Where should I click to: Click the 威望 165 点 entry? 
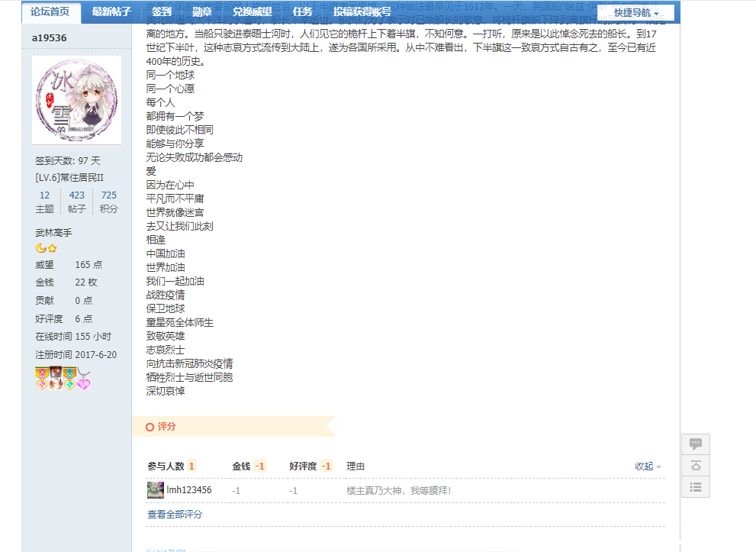coord(69,265)
